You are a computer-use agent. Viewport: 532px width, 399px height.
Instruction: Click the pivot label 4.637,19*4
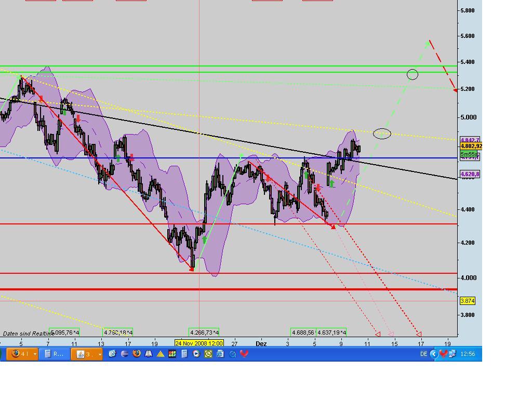[331, 332]
